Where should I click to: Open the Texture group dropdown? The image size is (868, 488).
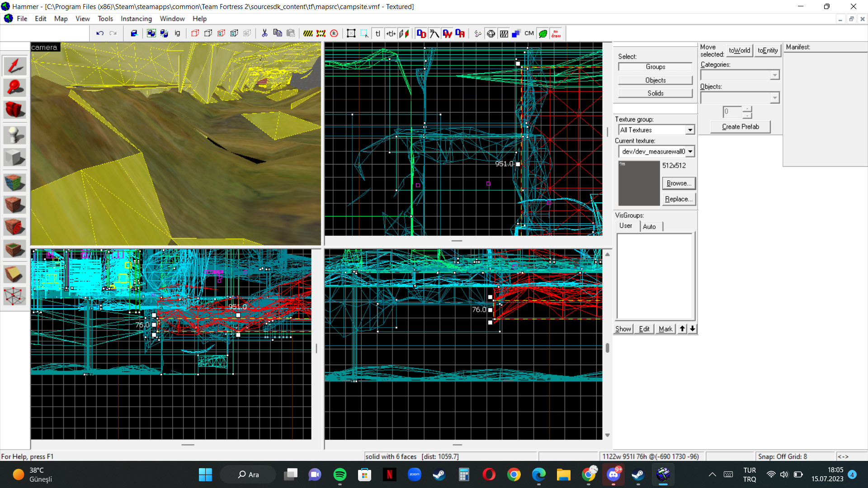point(690,130)
